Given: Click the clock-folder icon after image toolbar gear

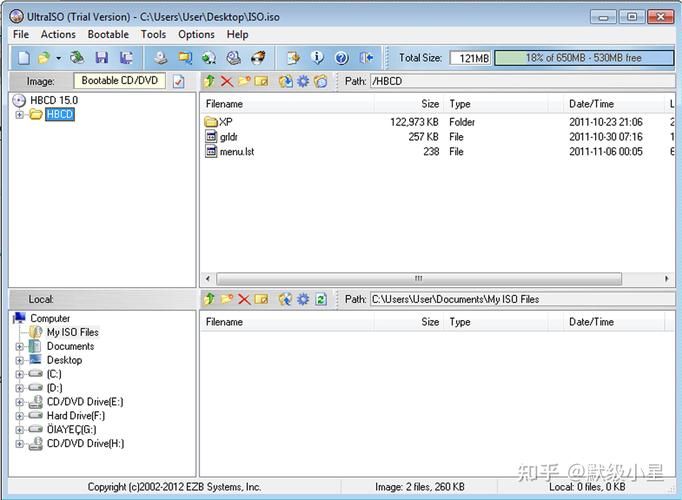Looking at the screenshot, I should (320, 81).
